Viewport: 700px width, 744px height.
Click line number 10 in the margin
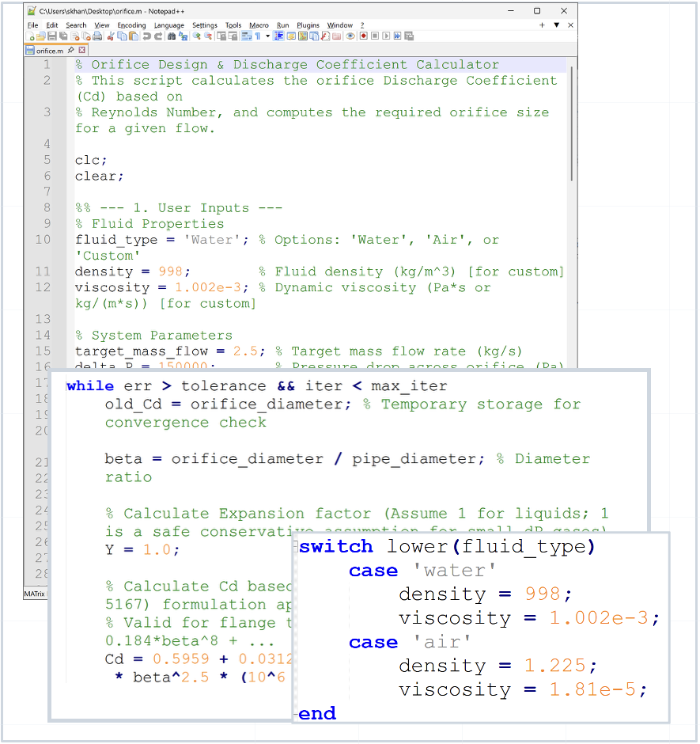(x=43, y=239)
